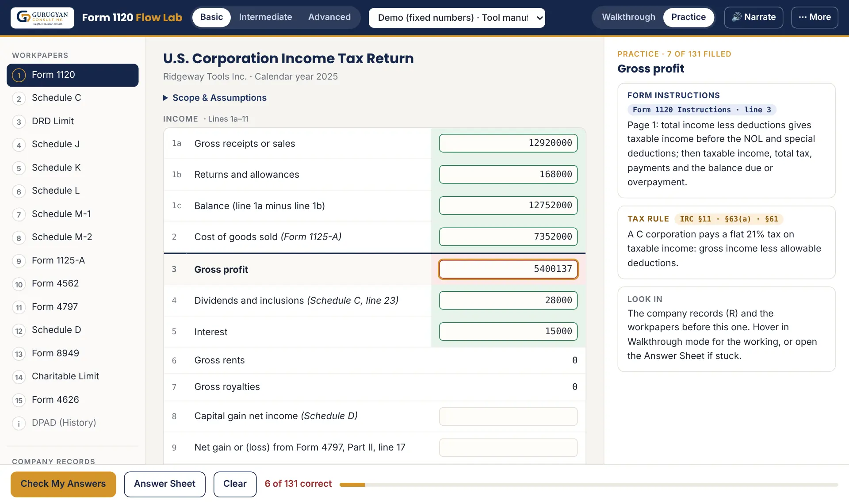The height and width of the screenshot is (504, 849).
Task: Open Schedule L workpaper
Action: [73, 191]
